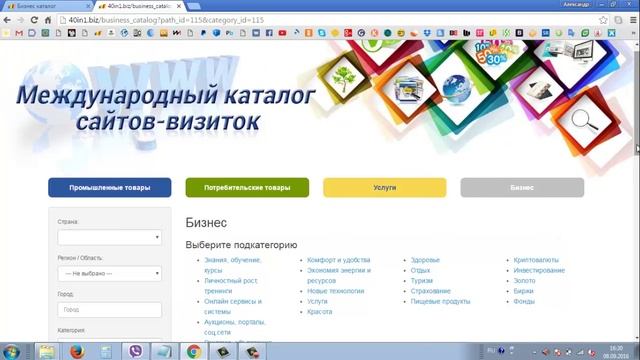Open the Услуги yellow category button
Image resolution: width=640 pixels, height=360 pixels.
(384, 188)
